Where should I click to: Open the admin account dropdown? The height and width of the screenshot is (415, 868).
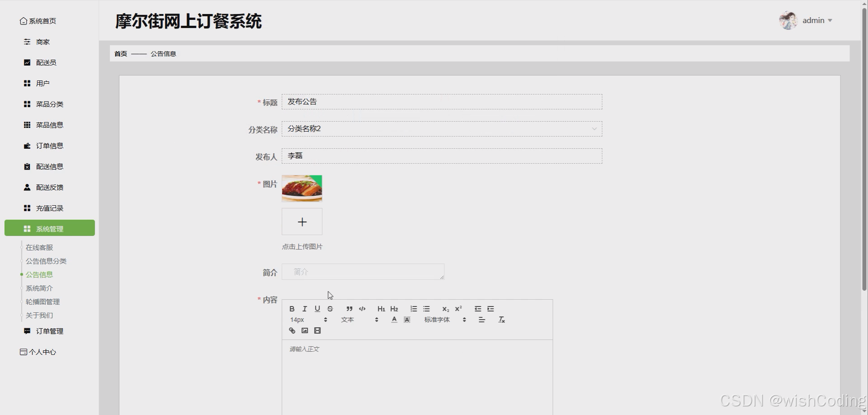(x=816, y=20)
